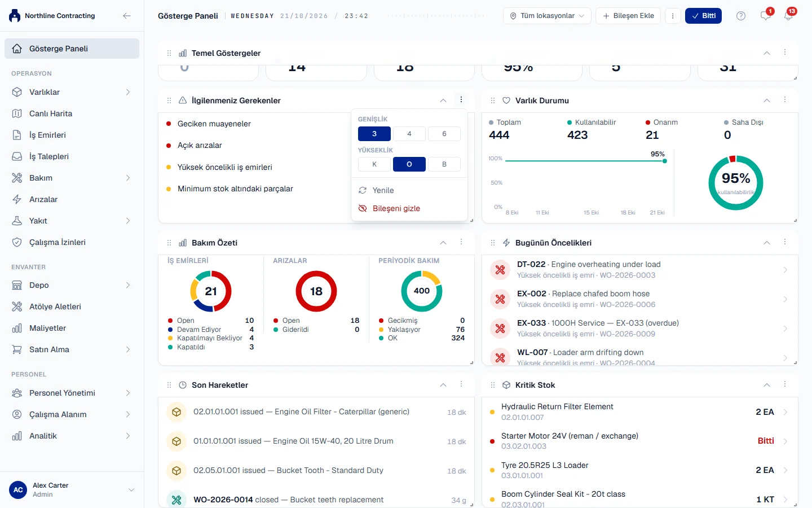Open the Bugünün Öncelikleri options menu
Image resolution: width=812 pixels, height=508 pixels.
point(785,242)
